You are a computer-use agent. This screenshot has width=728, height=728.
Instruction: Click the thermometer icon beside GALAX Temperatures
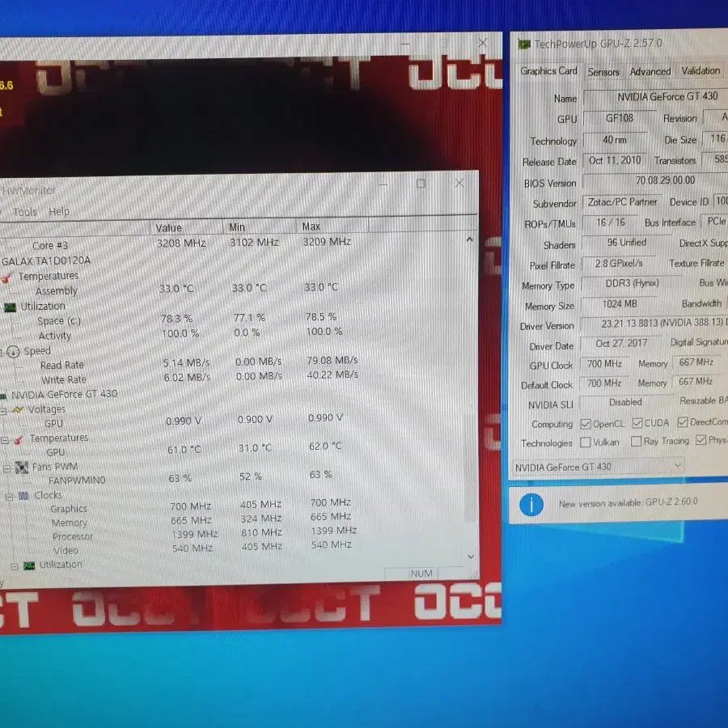(x=7, y=277)
